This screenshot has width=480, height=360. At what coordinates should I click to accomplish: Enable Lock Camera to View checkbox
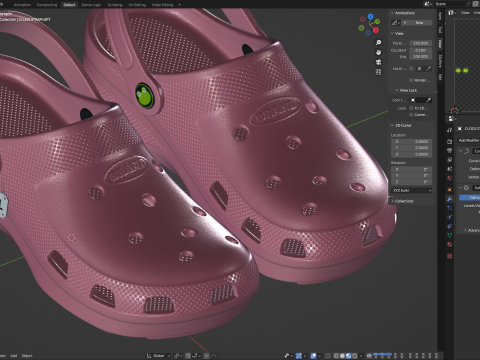[411, 115]
